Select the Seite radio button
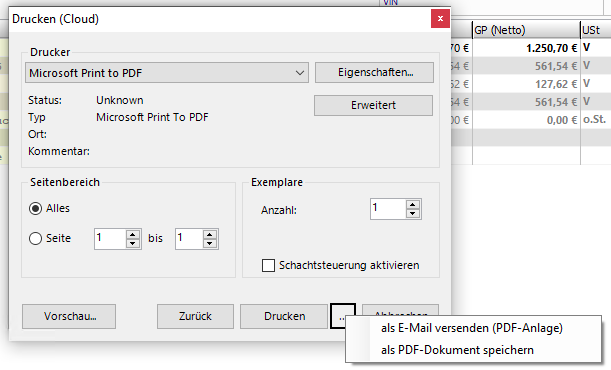The image size is (611, 370). tap(35, 238)
